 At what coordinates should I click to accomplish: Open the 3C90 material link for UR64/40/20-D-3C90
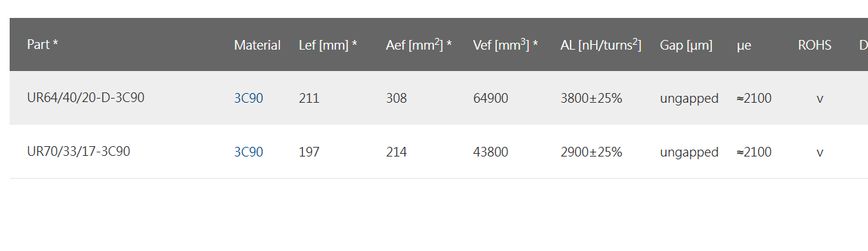click(248, 98)
